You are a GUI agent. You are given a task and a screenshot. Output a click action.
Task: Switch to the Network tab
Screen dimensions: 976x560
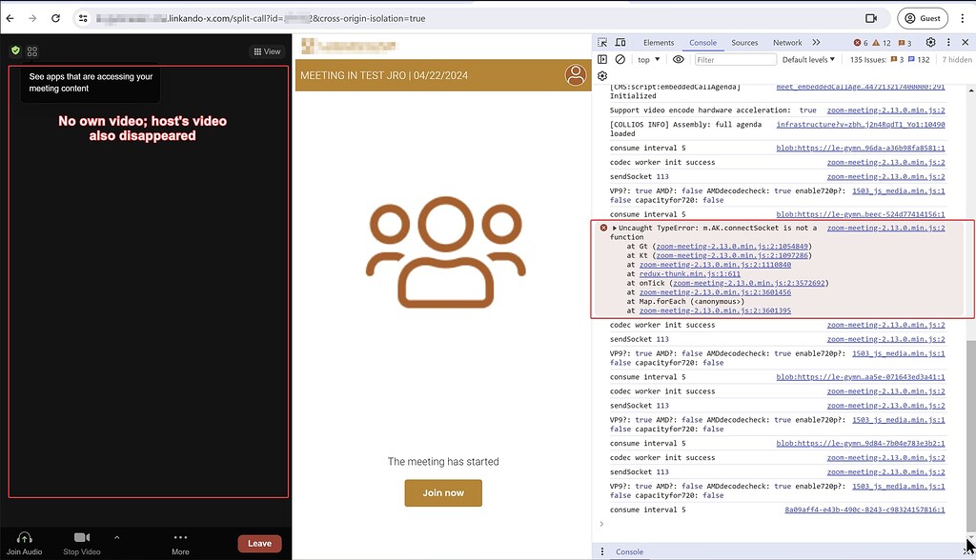point(787,42)
